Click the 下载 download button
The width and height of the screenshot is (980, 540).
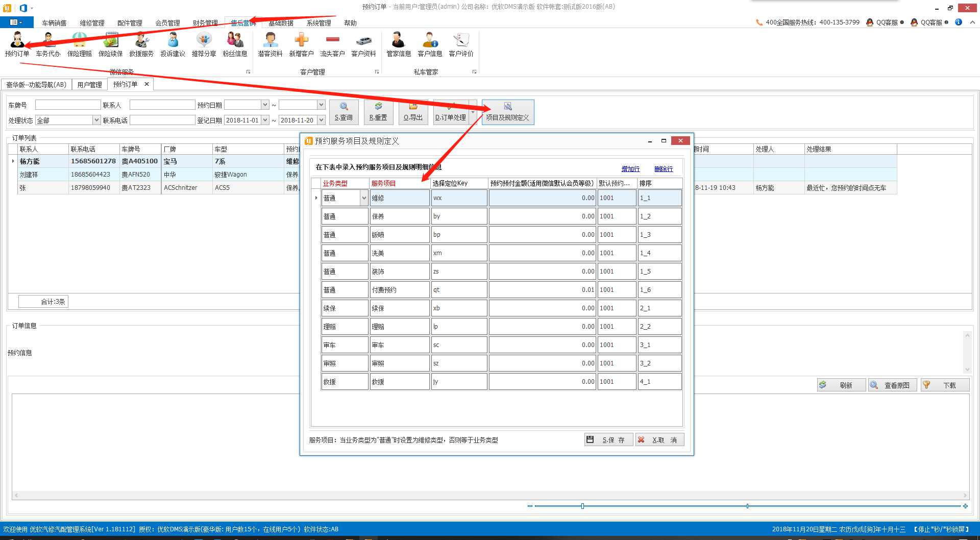[944, 385]
